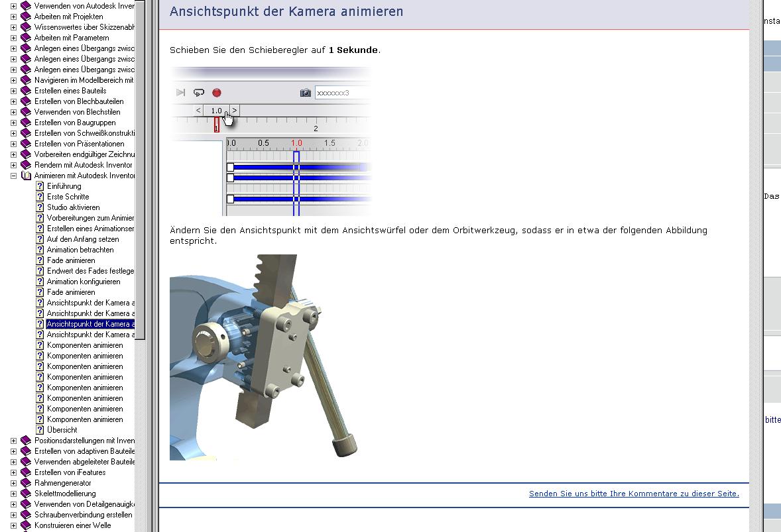Open the Auf den Anfang setzen topic

coord(83,239)
